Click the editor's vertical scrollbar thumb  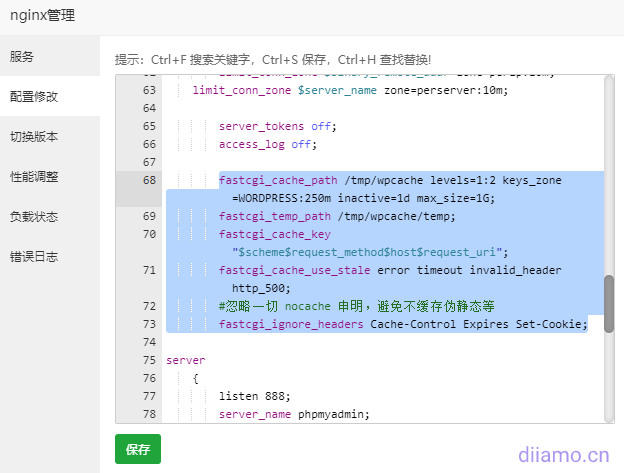point(608,308)
